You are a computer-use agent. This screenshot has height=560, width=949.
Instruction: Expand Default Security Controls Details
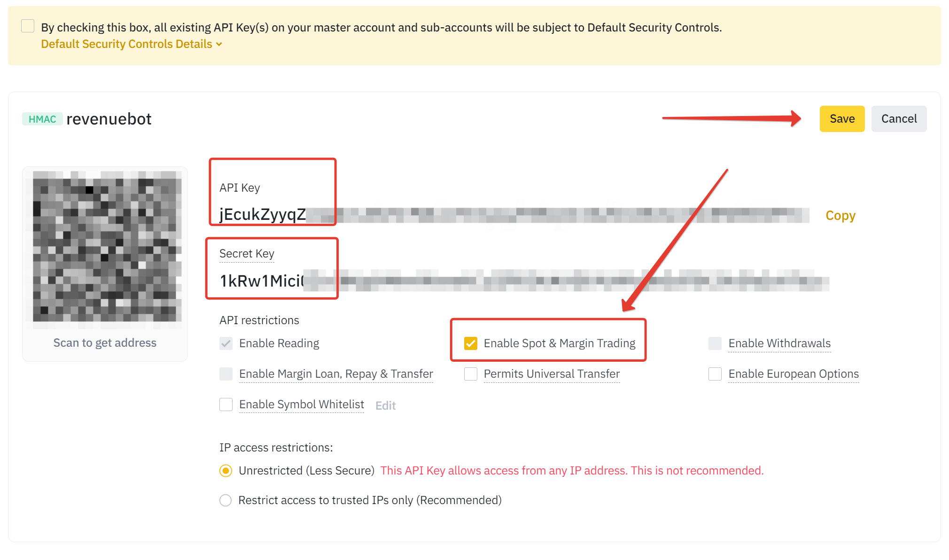(131, 44)
